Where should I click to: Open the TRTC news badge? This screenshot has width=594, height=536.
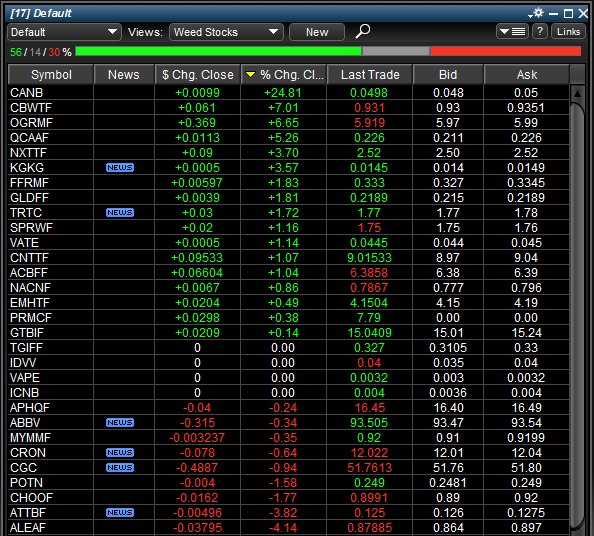(120, 213)
